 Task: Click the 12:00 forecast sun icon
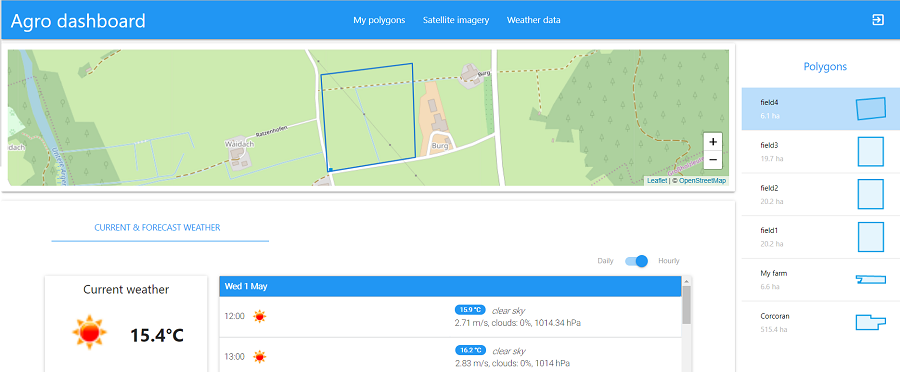point(260,316)
